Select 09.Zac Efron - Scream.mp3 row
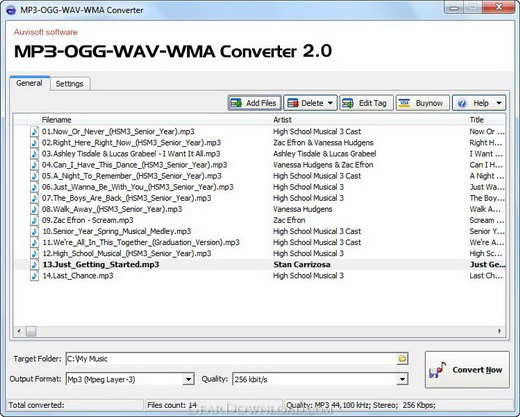Viewport: 520px width, 417px height. coord(260,220)
